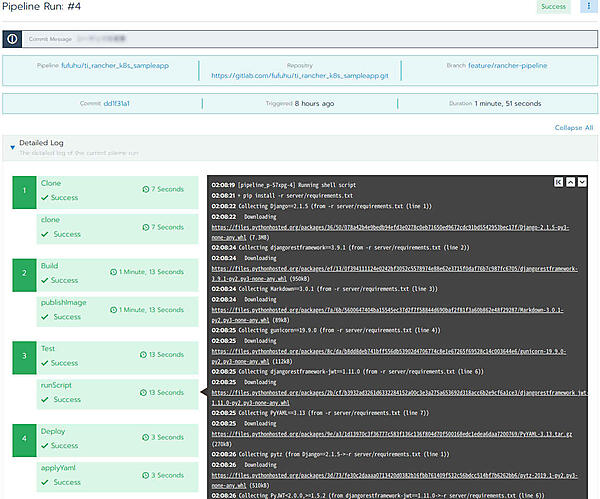The width and height of the screenshot is (600, 499).
Task: Open the three-dot actions menu
Action: (589, 6)
